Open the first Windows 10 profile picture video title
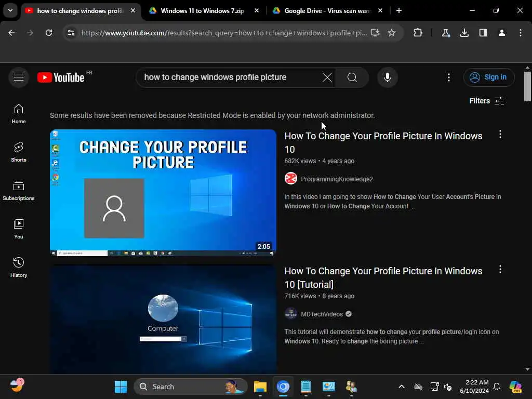The image size is (532, 399). tap(383, 142)
